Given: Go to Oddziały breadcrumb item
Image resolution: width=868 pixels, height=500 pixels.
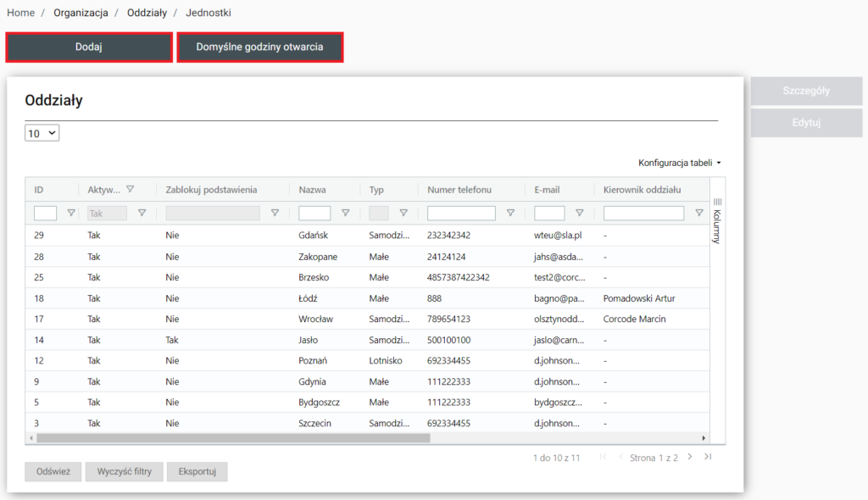Looking at the screenshot, I should pyautogui.click(x=147, y=13).
